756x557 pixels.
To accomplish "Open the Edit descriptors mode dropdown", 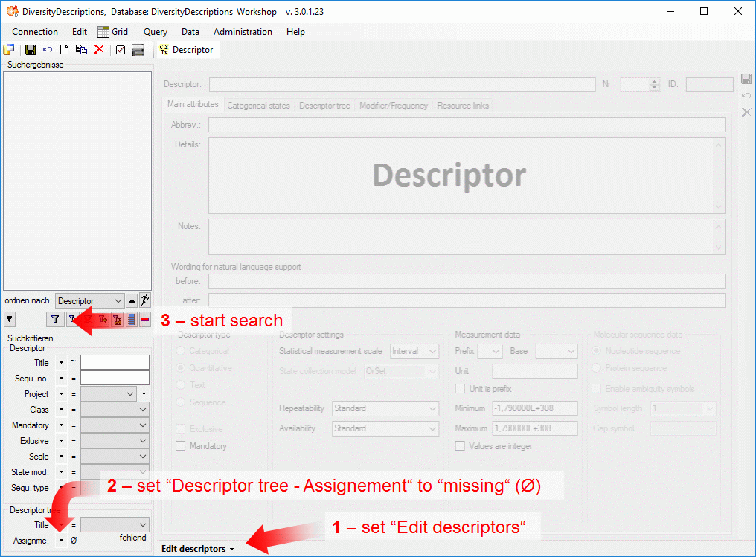I will coord(198,549).
